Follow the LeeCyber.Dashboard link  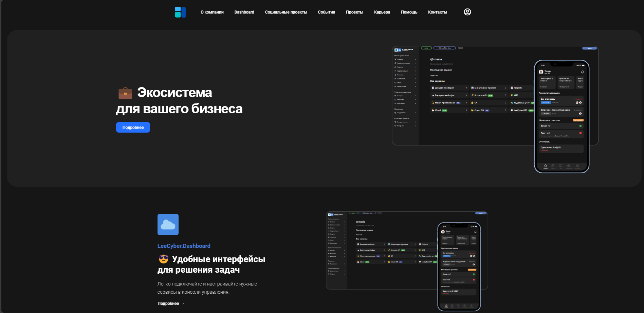(184, 246)
